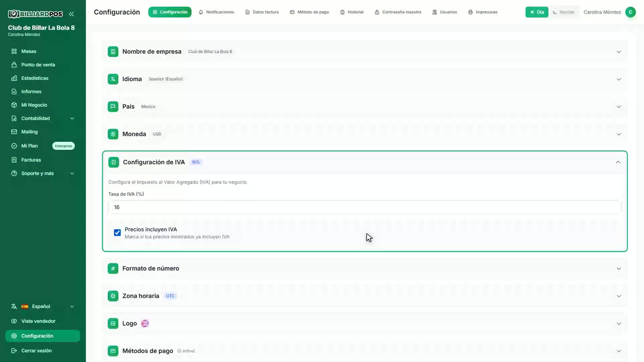Click the Logo thumbnail image

coord(145,323)
